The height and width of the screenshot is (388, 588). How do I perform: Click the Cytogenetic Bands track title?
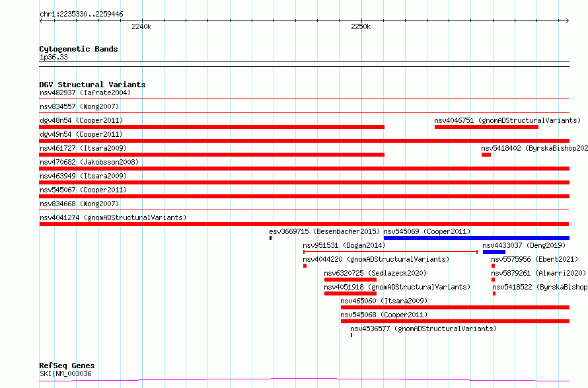point(79,49)
